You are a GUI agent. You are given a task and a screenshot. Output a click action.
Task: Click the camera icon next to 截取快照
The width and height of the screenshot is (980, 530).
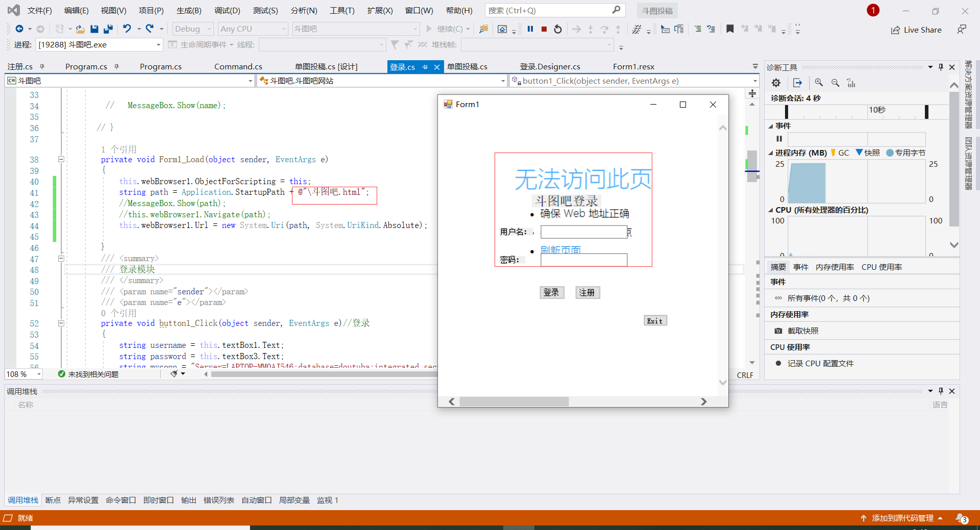click(x=778, y=331)
